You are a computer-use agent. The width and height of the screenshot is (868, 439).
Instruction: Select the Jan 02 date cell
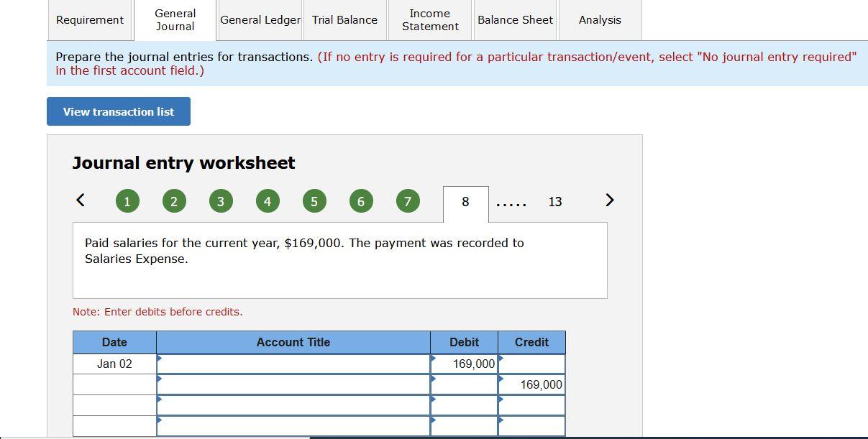tap(114, 364)
